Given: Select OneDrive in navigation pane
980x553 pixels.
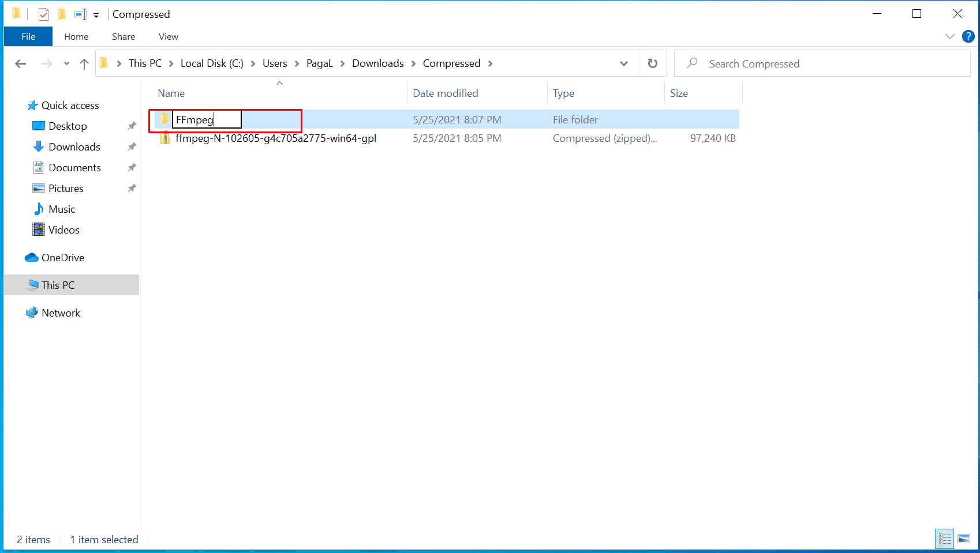Looking at the screenshot, I should [x=62, y=258].
